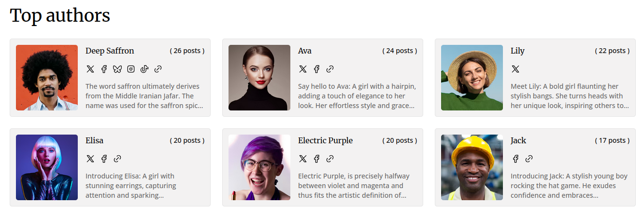644x219 pixels.
Task: Open Electric Purple's Facebook icon
Action: (316, 159)
